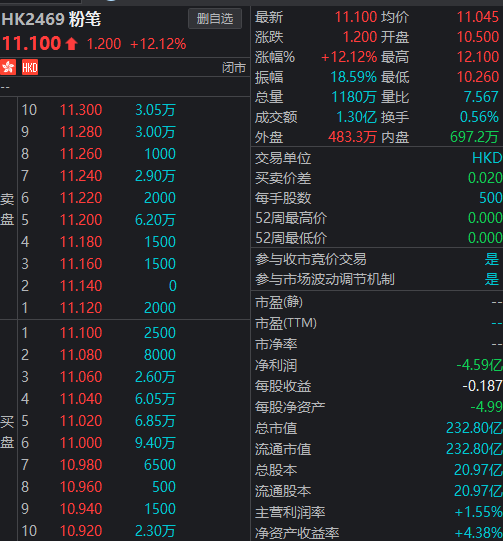Image resolution: width=503 pixels, height=541 pixels.
Task: Select sell level 2 price 11.140
Action: [81, 286]
